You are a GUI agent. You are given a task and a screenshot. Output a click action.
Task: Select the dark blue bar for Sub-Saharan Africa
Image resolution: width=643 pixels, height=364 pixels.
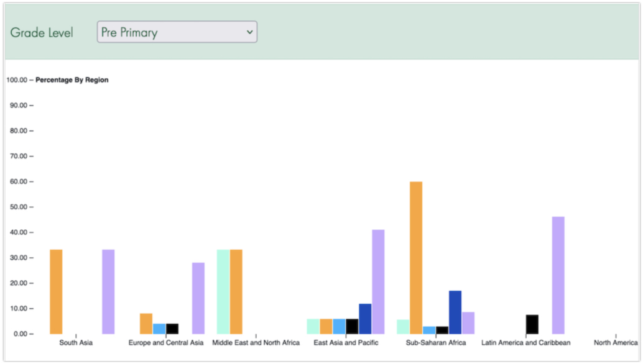[456, 312]
